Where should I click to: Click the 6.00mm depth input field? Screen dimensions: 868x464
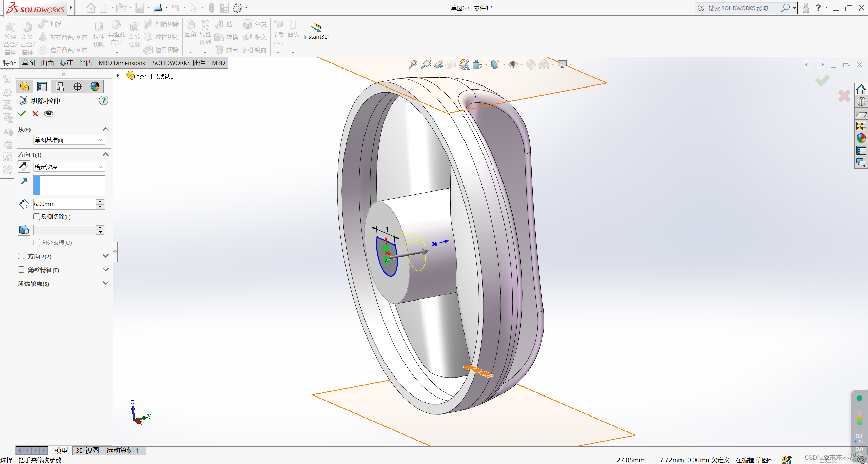pyautogui.click(x=65, y=204)
